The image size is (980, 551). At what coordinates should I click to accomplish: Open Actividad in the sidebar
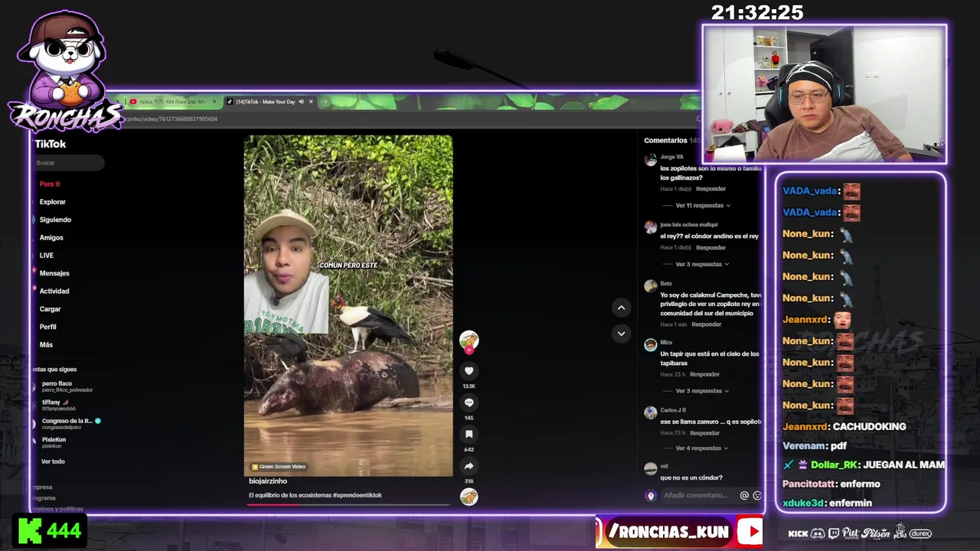(x=54, y=291)
